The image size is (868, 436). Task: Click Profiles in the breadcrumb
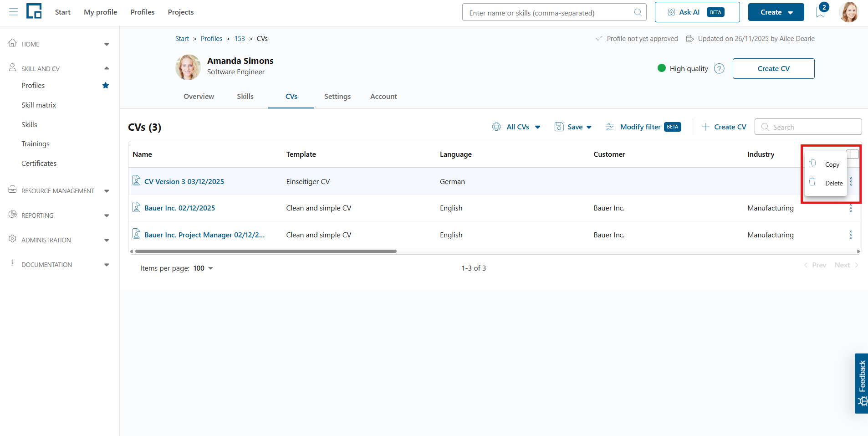(211, 39)
